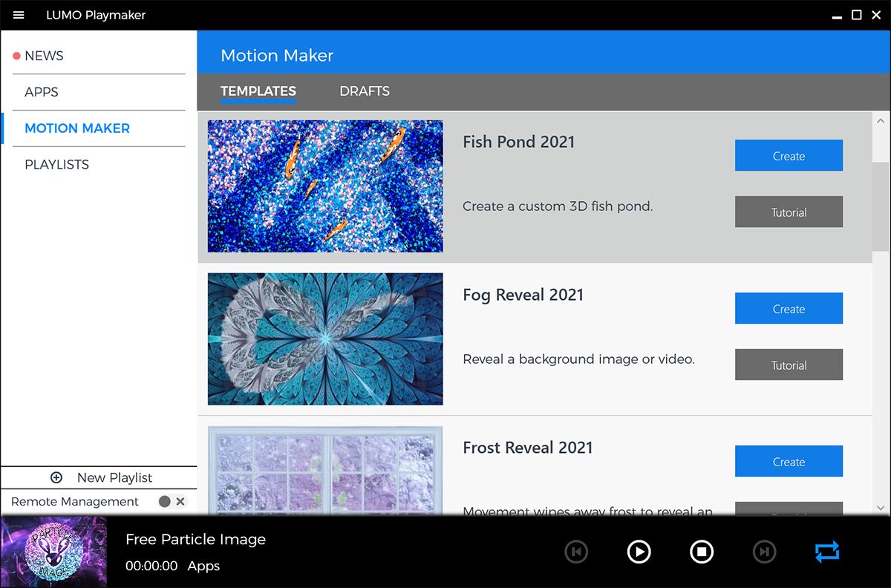Click the plus icon beside New Playlist
Screen dimensions: 891x588
56,478
